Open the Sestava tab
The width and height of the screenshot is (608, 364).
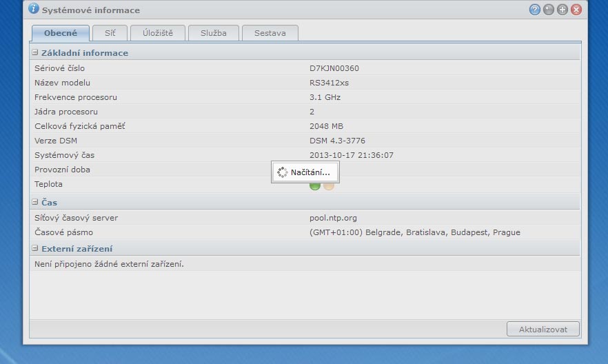270,33
